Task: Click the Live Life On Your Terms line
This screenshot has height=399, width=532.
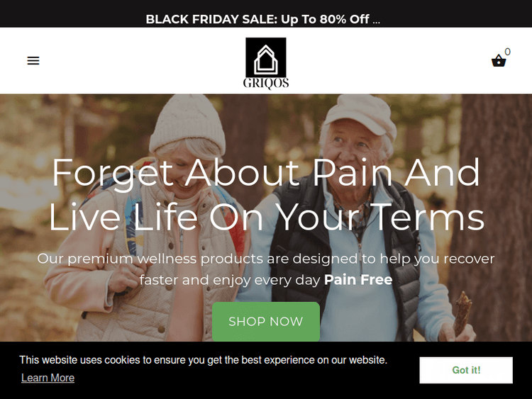Action: [x=266, y=217]
